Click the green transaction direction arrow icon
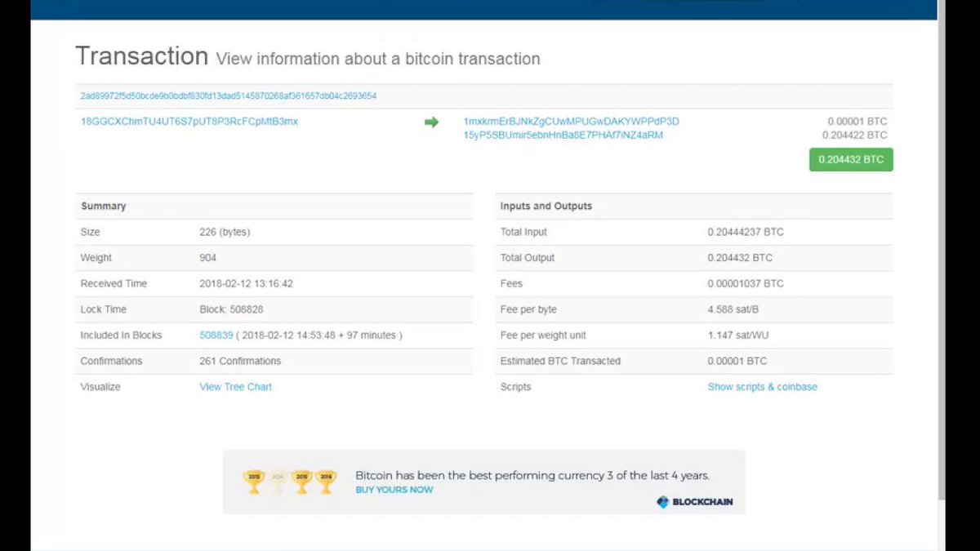 pos(431,122)
